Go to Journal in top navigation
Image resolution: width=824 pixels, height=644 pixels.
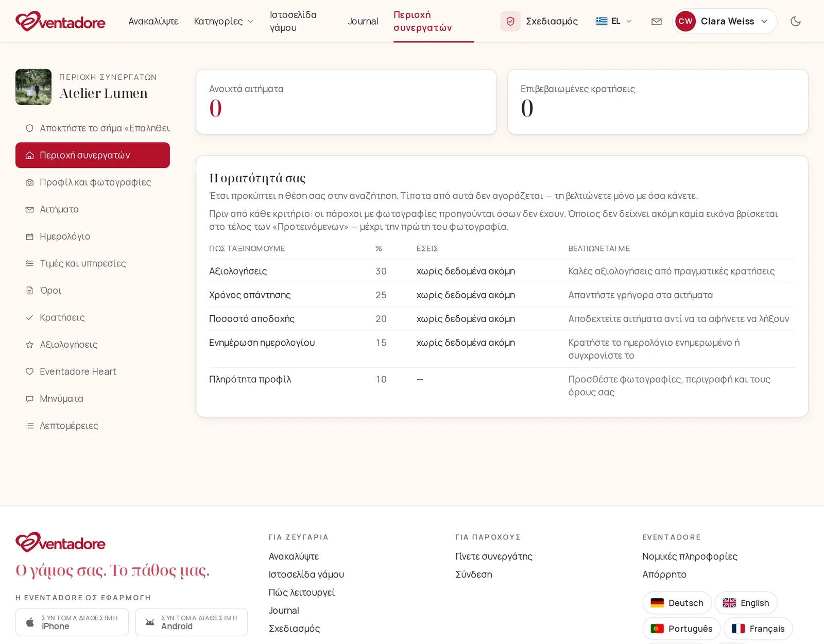click(x=363, y=21)
